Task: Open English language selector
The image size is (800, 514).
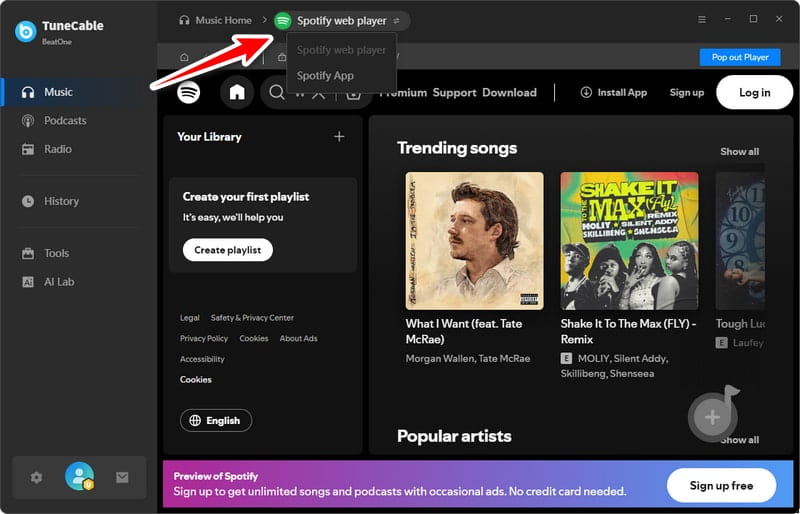Action: coord(216,421)
